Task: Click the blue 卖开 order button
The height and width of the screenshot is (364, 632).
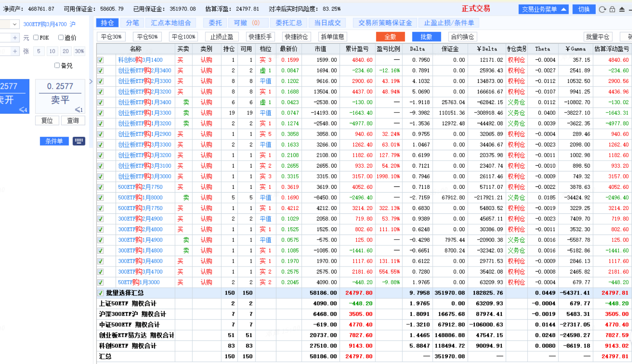Action: click(x=14, y=96)
